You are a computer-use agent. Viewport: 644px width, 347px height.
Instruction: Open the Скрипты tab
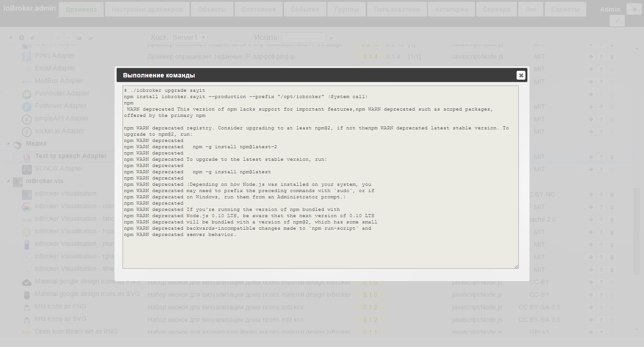(x=565, y=9)
